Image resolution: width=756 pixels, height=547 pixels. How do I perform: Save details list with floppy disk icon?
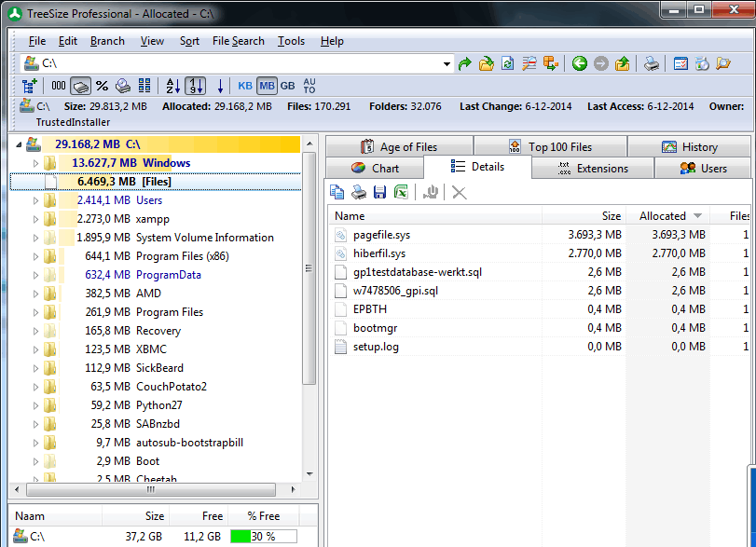380,192
